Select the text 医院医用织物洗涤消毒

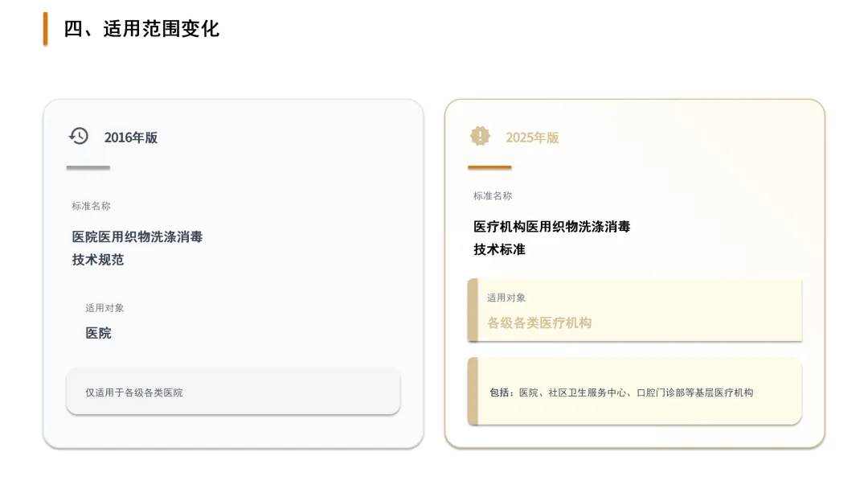137,237
